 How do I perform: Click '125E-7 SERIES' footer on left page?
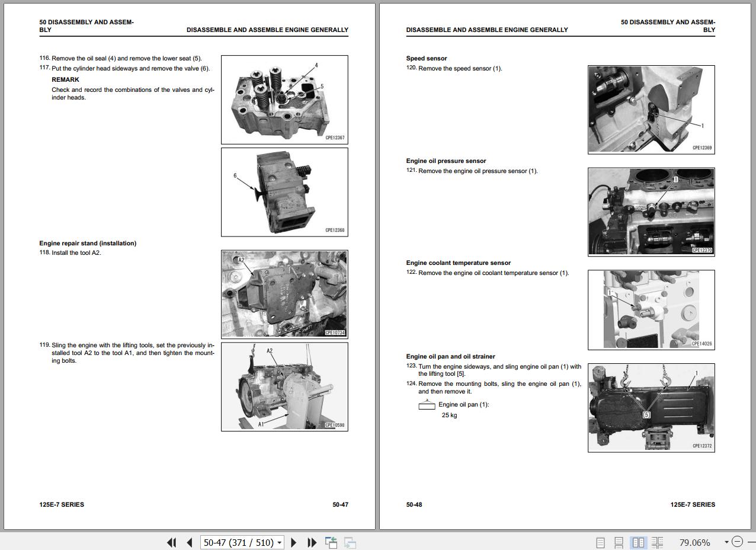pos(62,504)
